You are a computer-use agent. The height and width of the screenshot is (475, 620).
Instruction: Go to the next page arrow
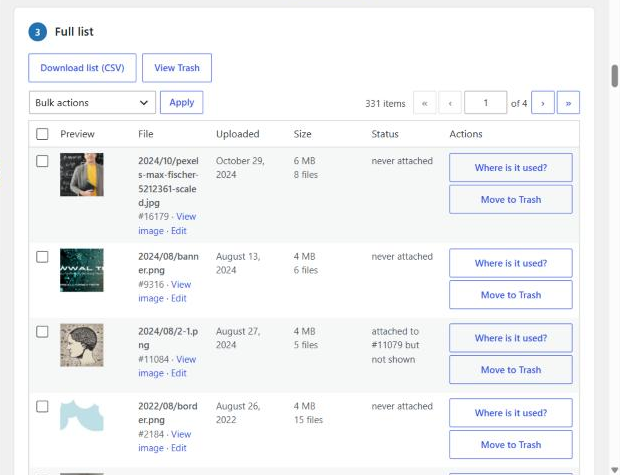[x=542, y=103]
